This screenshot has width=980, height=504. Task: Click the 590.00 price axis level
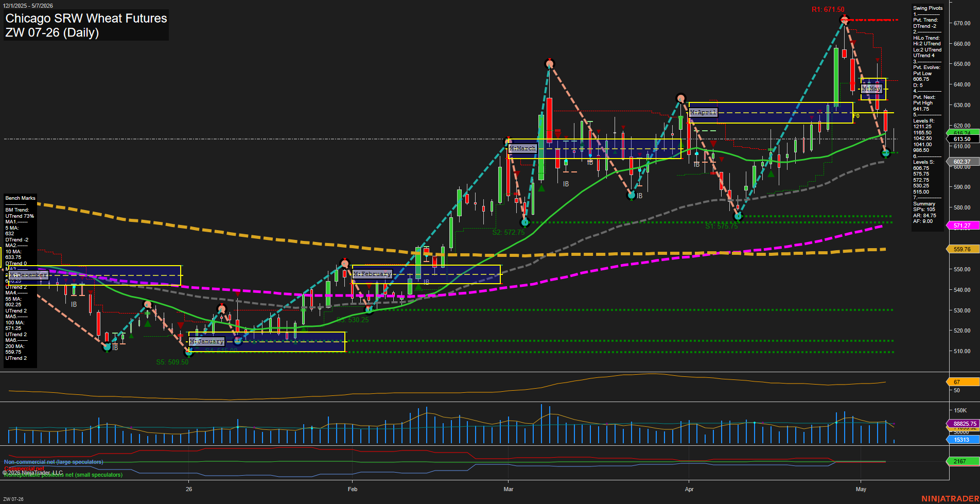[962, 187]
